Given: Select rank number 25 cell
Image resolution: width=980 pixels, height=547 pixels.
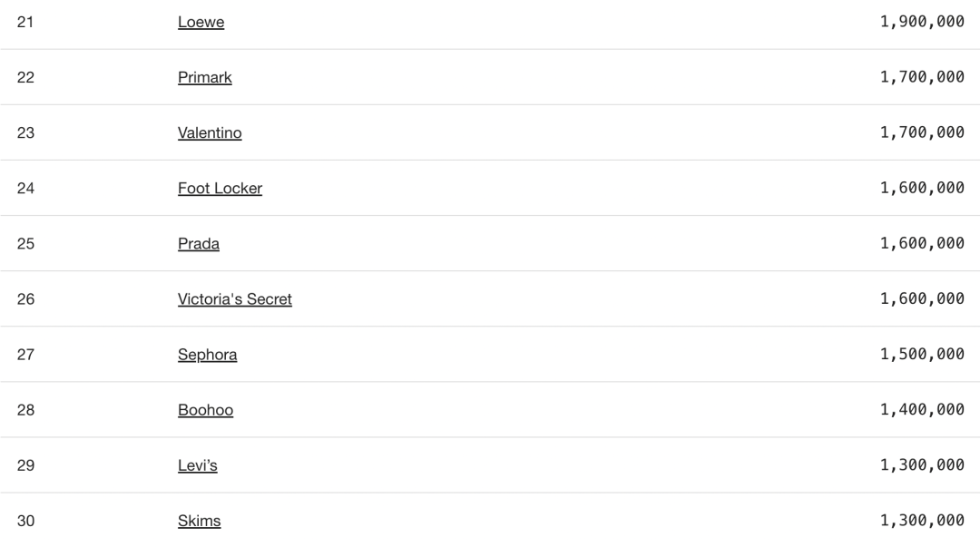Looking at the screenshot, I should [x=25, y=244].
